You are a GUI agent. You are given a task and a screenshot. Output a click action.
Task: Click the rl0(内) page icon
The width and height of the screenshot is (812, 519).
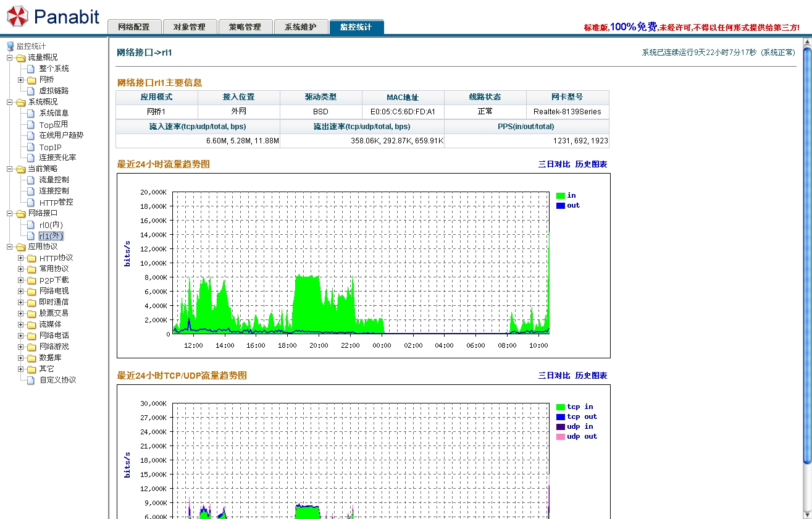click(x=31, y=224)
